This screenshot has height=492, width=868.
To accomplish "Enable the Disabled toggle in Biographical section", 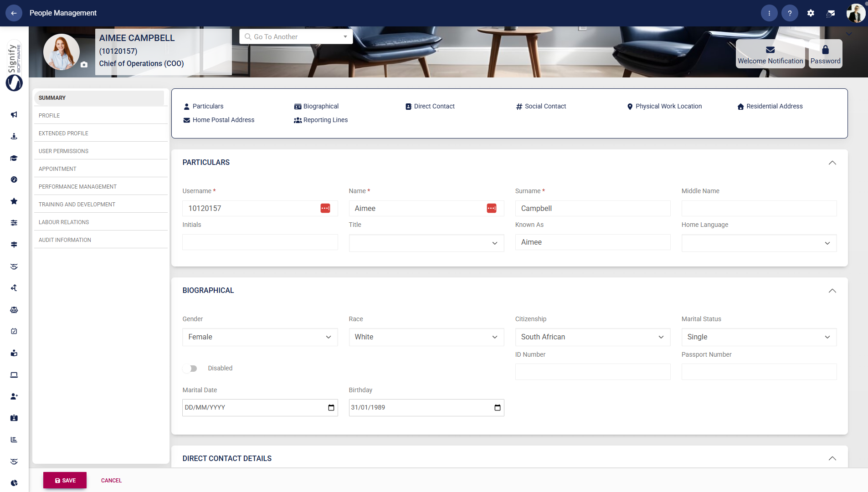I will coord(191,368).
